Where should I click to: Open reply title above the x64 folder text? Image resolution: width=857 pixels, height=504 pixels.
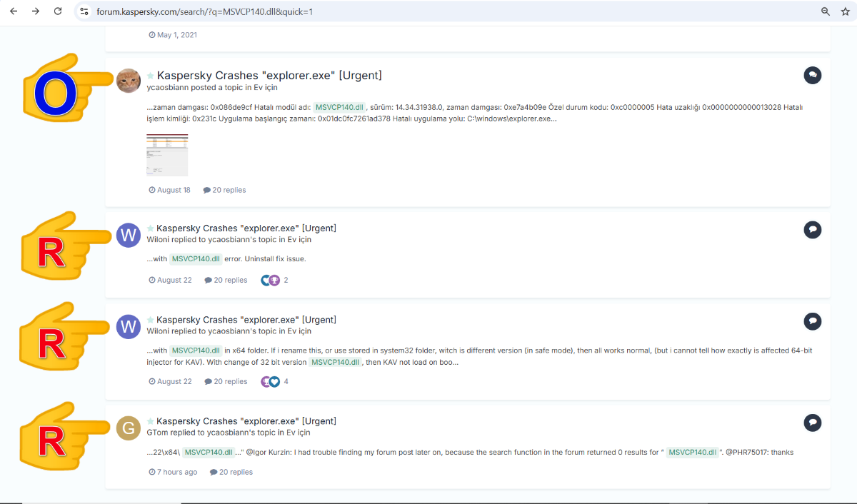[246, 320]
